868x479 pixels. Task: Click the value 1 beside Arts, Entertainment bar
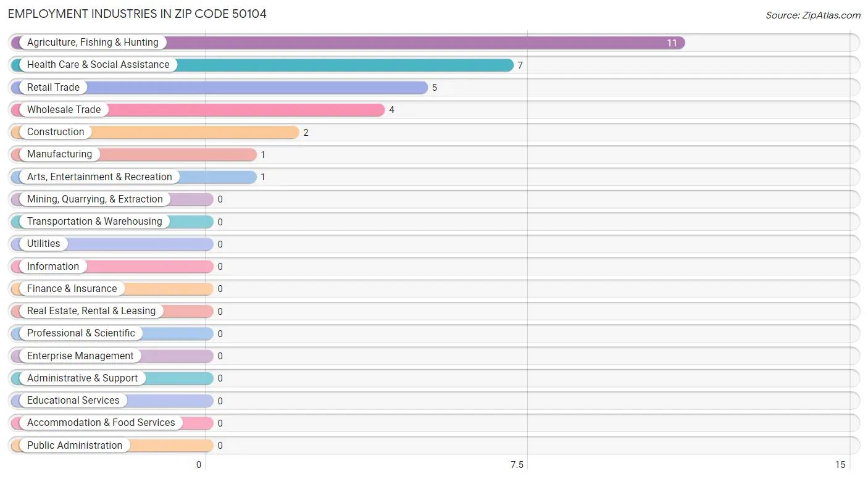(263, 177)
